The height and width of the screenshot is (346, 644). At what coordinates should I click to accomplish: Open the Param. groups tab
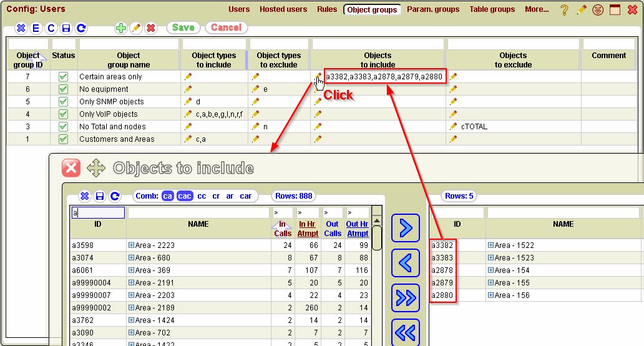433,9
